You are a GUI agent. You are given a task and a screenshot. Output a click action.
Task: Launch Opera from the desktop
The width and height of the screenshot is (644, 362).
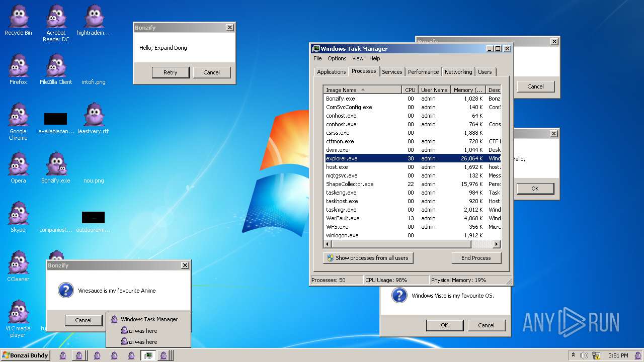[x=18, y=168]
